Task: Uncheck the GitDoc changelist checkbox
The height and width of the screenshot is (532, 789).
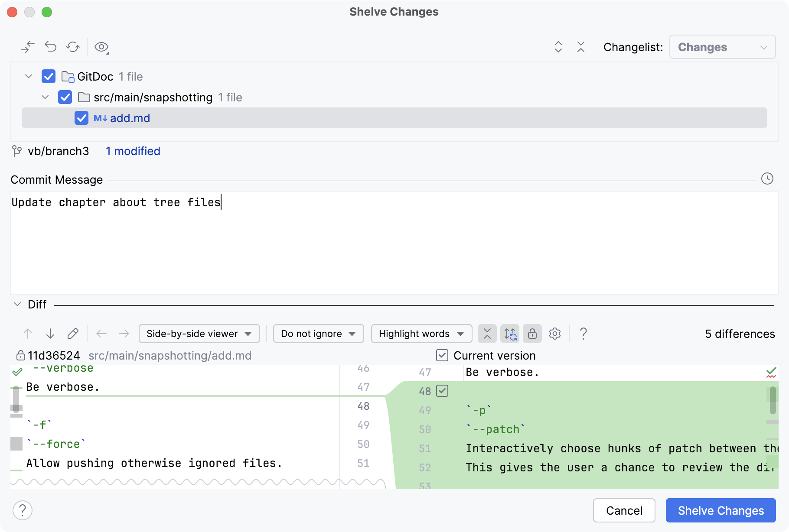Action: pos(48,76)
